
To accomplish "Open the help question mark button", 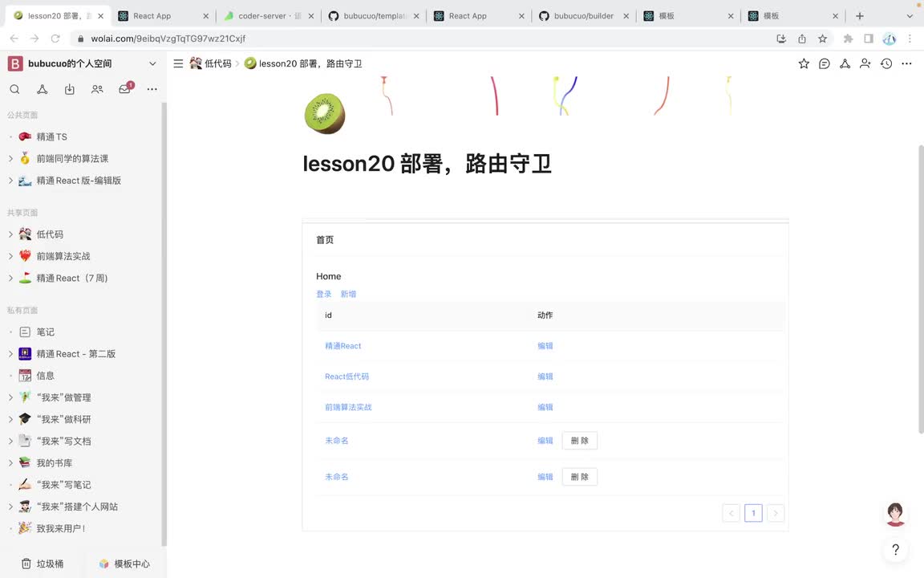I will pos(895,550).
